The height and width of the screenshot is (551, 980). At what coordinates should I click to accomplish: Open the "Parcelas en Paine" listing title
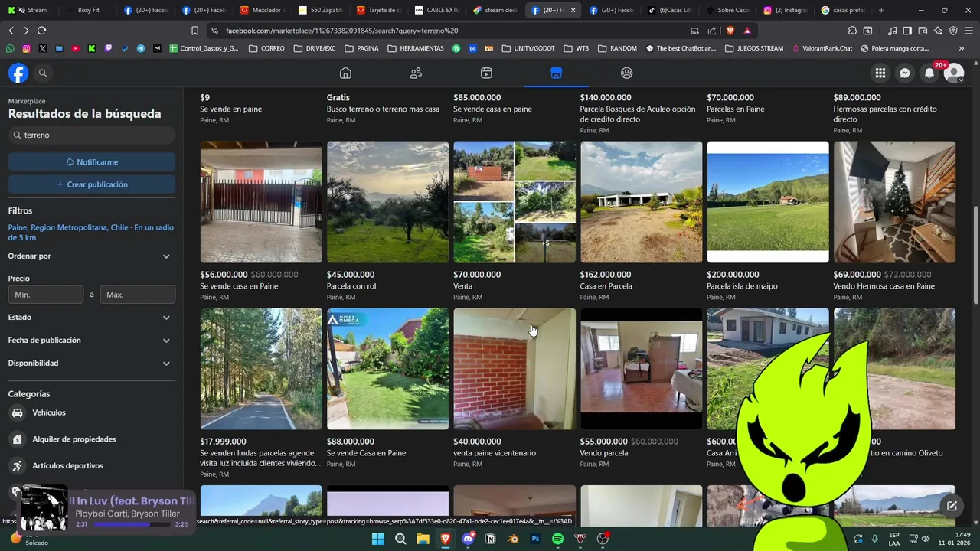(x=736, y=109)
